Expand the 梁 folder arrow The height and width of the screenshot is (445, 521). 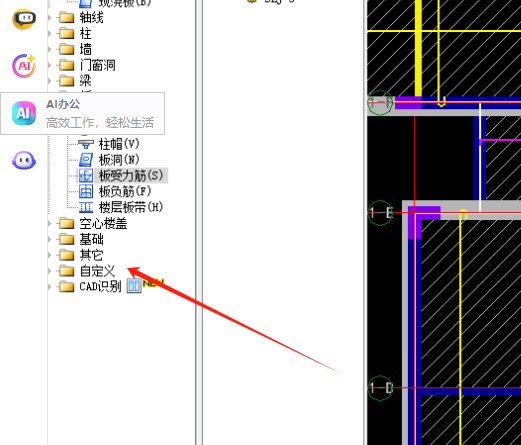[x=49, y=81]
